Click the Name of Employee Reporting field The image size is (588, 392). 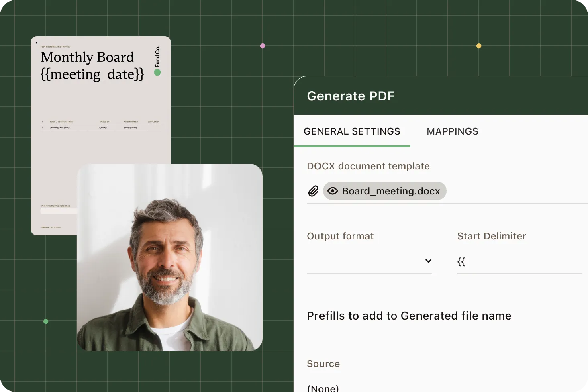coord(59,211)
